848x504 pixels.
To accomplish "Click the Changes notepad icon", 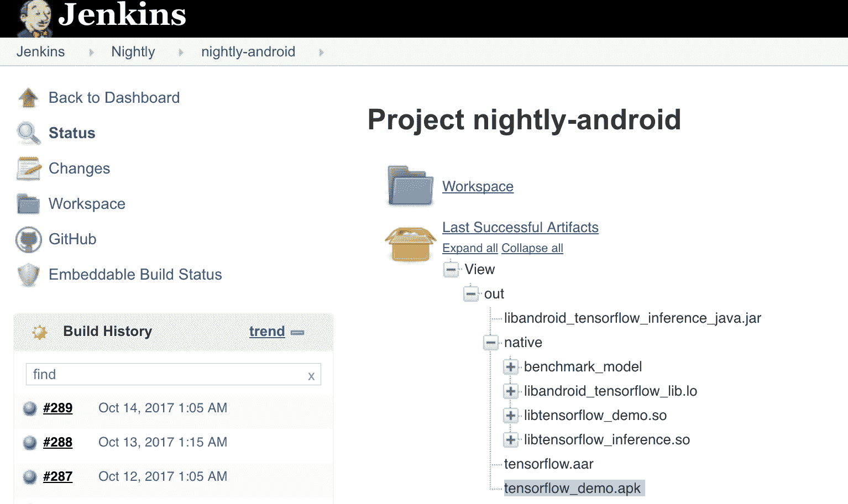I will pyautogui.click(x=29, y=169).
